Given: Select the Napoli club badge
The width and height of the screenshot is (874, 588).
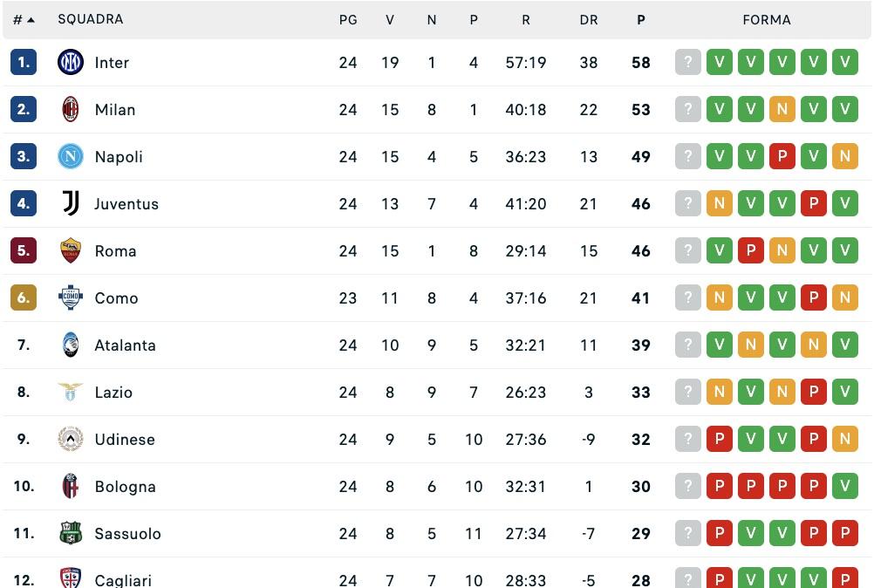Looking at the screenshot, I should [x=71, y=156].
